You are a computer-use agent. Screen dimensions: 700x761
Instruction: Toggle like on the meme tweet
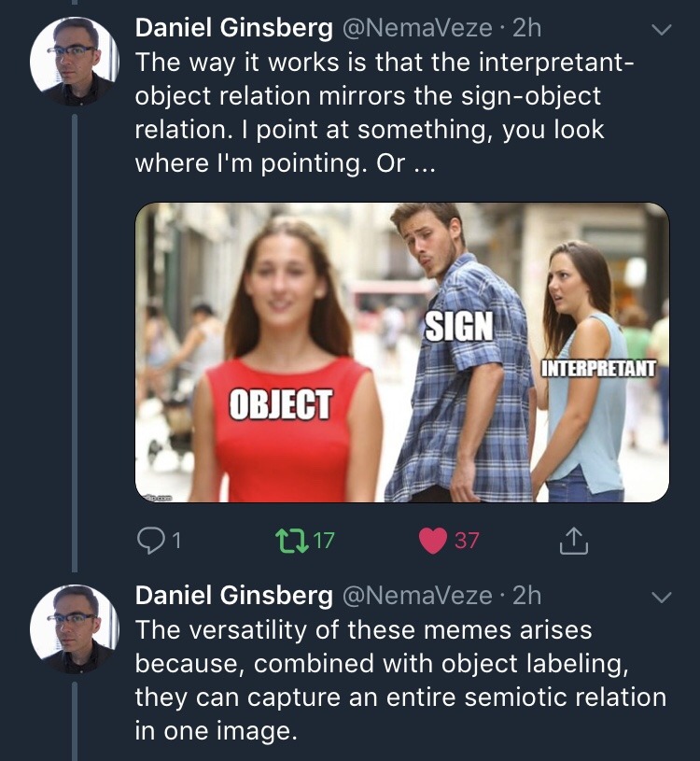(433, 540)
